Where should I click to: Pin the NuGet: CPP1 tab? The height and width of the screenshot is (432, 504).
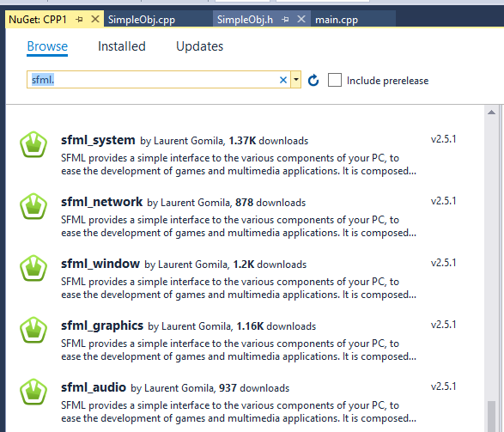click(x=79, y=20)
